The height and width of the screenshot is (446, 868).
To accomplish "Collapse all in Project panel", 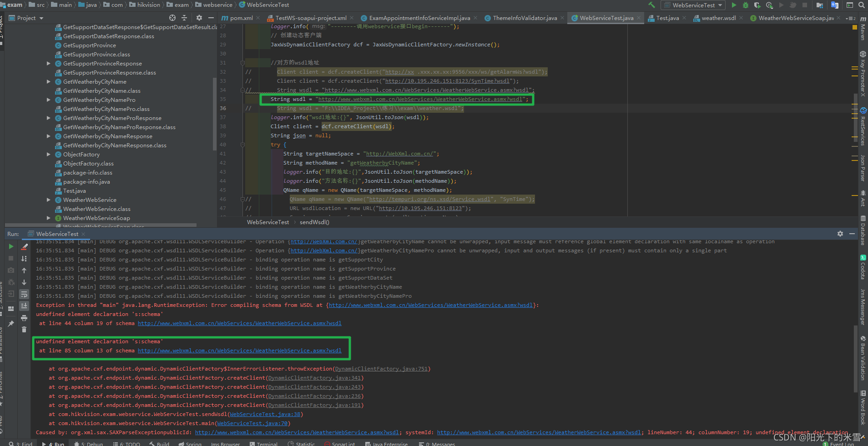I will (x=184, y=18).
